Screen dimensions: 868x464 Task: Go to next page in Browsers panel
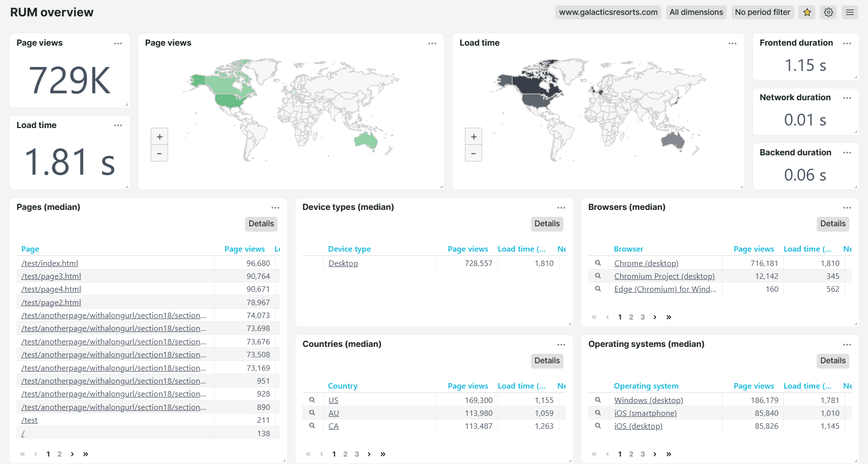tap(655, 317)
